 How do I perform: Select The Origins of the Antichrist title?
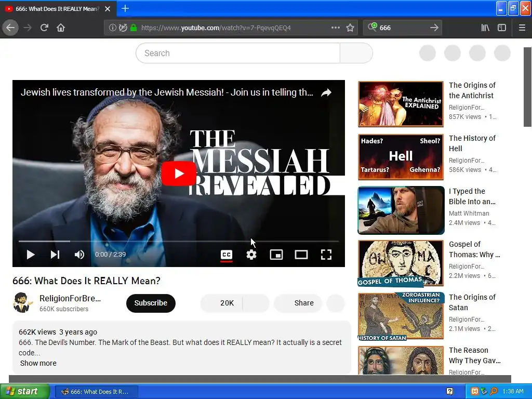[472, 90]
